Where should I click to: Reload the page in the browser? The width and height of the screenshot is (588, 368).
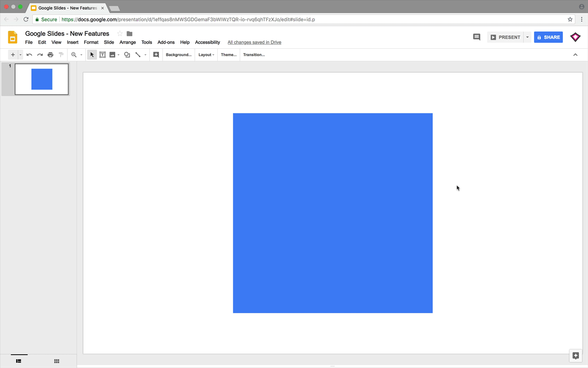pyautogui.click(x=26, y=19)
